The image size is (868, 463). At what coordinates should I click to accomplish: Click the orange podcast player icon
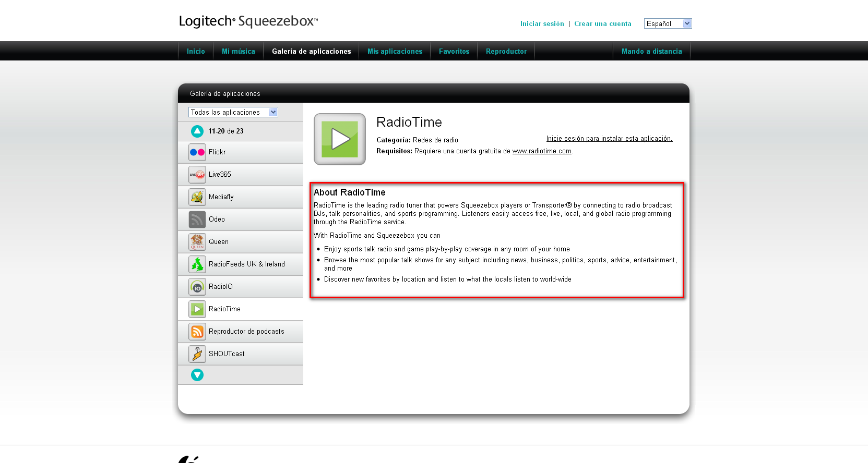pyautogui.click(x=197, y=332)
